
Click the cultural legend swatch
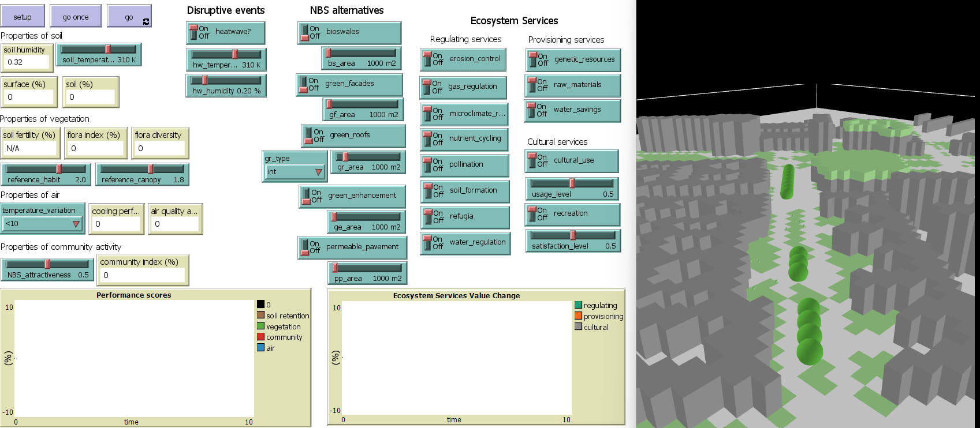point(578,326)
